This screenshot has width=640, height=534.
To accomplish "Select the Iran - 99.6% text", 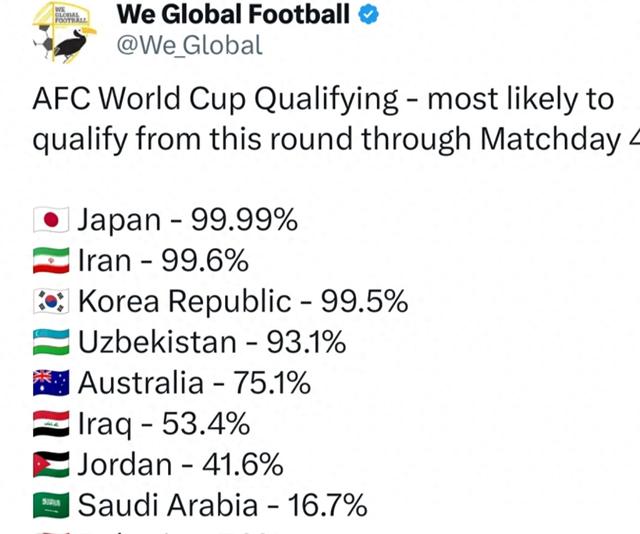I will tap(163, 260).
